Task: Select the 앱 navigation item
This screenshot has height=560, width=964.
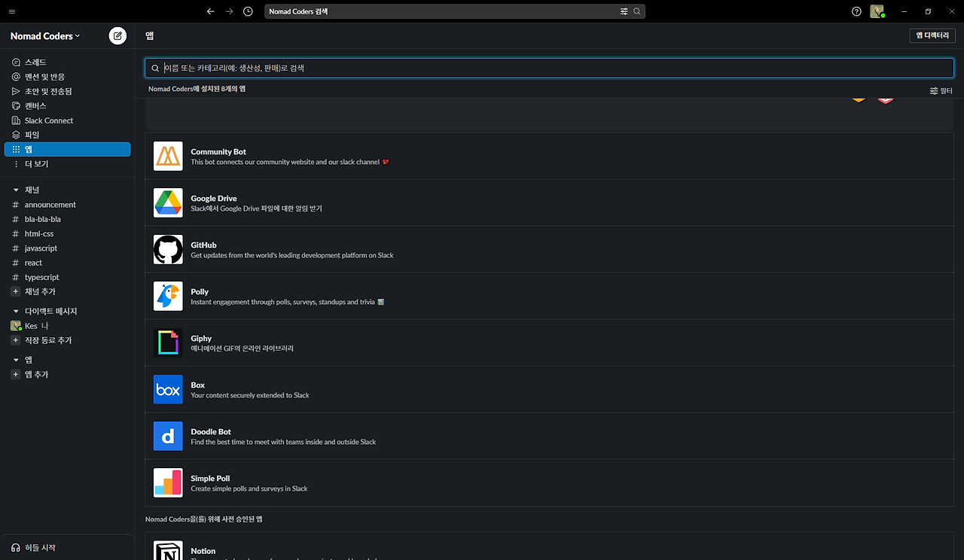Action: (67, 149)
